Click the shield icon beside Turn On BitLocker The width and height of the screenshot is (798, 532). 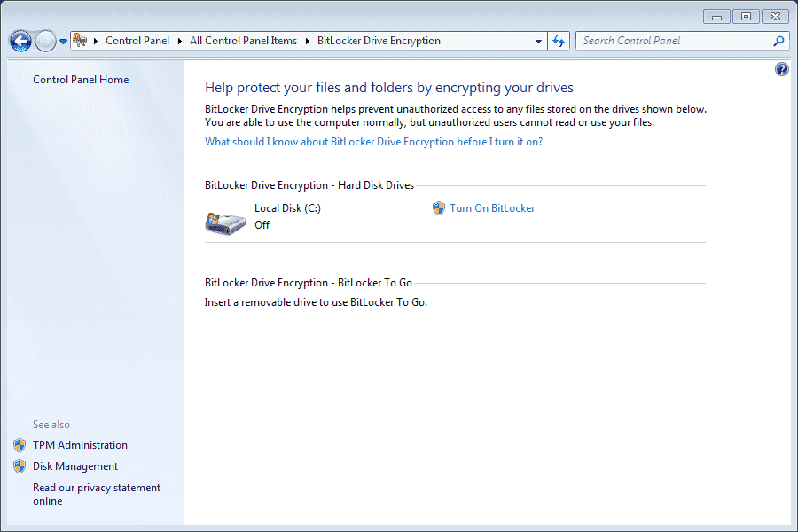coord(438,207)
